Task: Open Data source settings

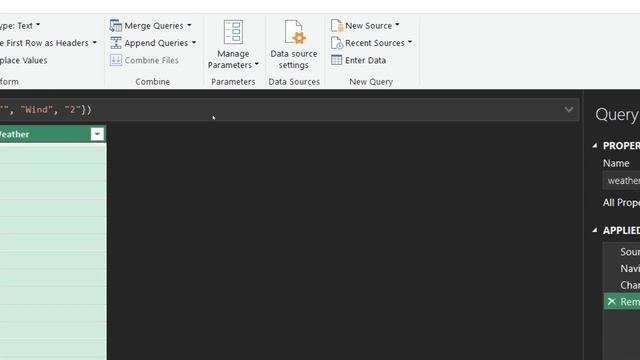Action: [x=293, y=44]
